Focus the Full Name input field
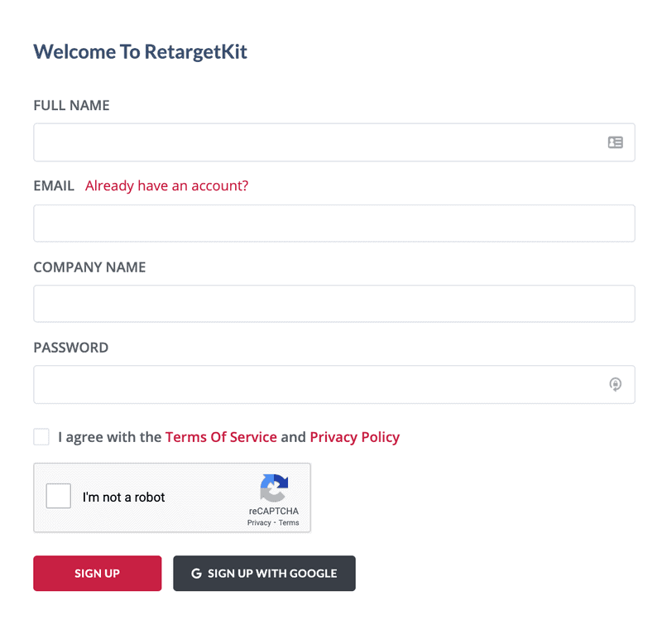This screenshot has width=662, height=644. coord(334,142)
